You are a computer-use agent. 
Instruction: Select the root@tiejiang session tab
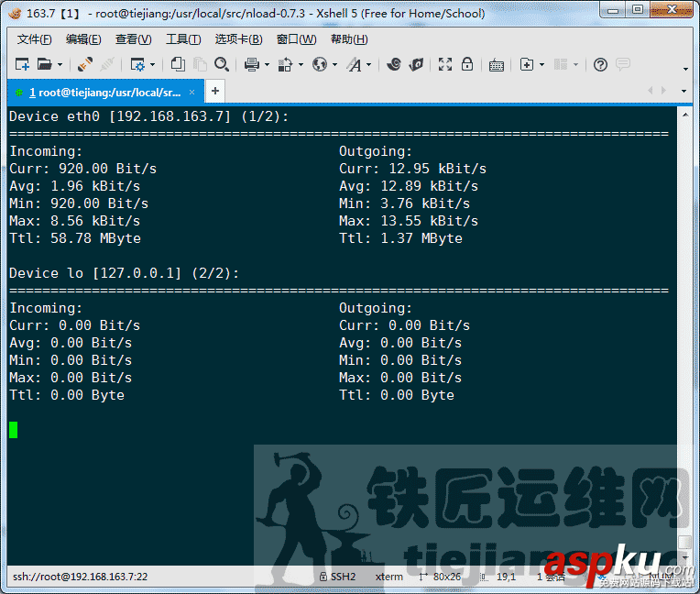point(105,93)
